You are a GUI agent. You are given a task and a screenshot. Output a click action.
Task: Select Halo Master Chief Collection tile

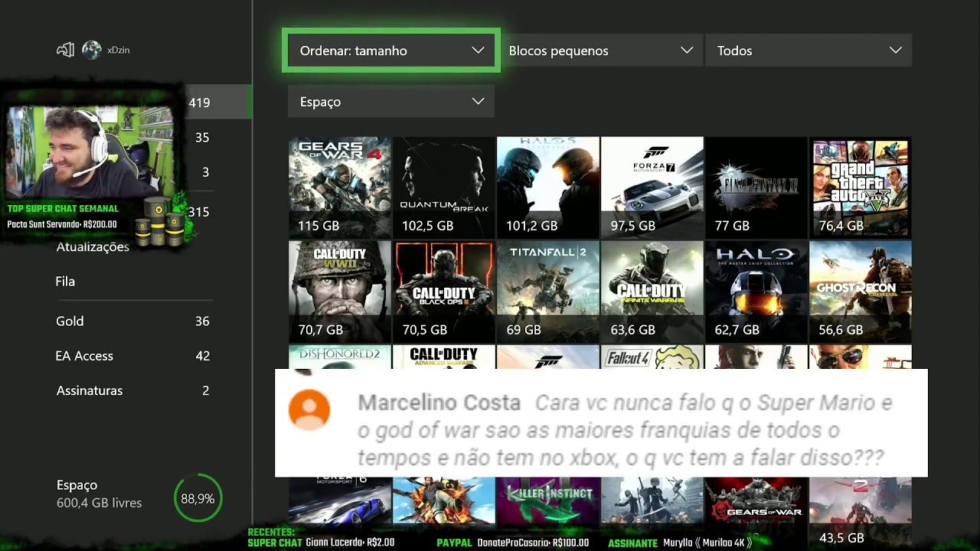point(756,292)
